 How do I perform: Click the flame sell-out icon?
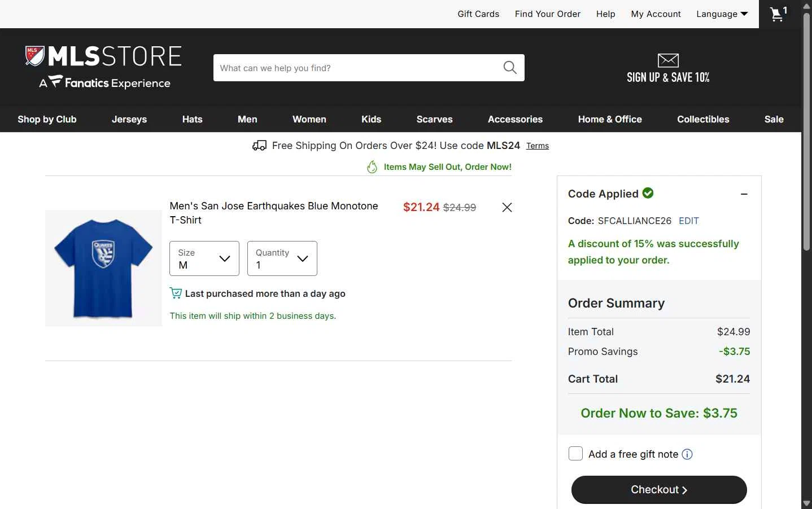372,167
